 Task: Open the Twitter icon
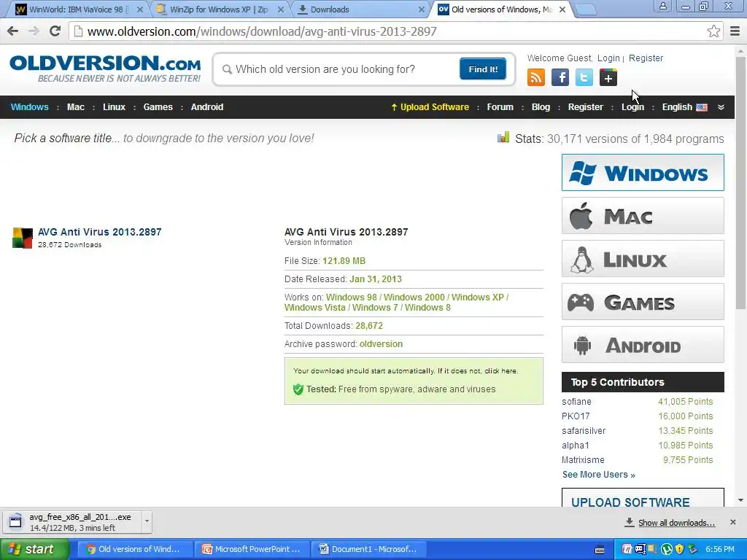pos(584,77)
